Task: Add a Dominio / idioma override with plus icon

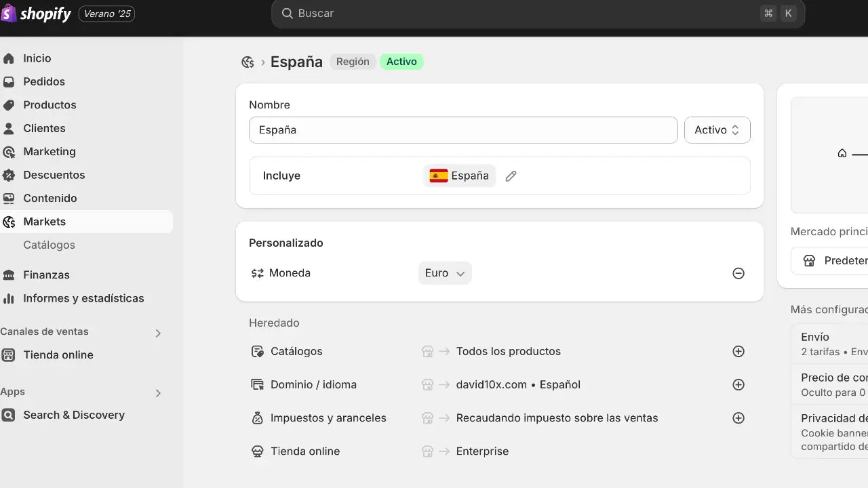Action: (x=738, y=384)
